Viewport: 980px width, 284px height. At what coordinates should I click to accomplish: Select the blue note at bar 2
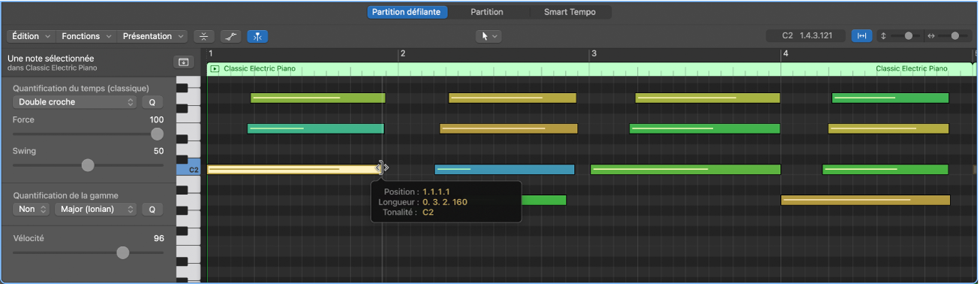(504, 170)
